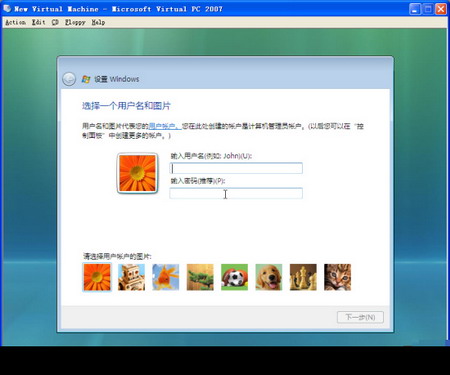The height and width of the screenshot is (375, 450).
Task: Choose the soccer ball account picture
Action: (x=234, y=277)
